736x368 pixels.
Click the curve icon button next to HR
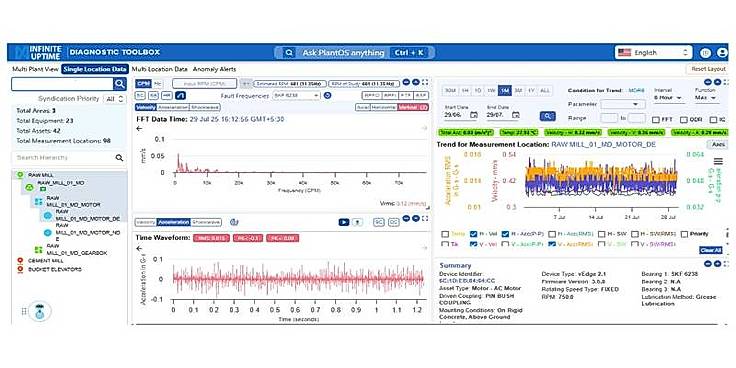point(181,95)
